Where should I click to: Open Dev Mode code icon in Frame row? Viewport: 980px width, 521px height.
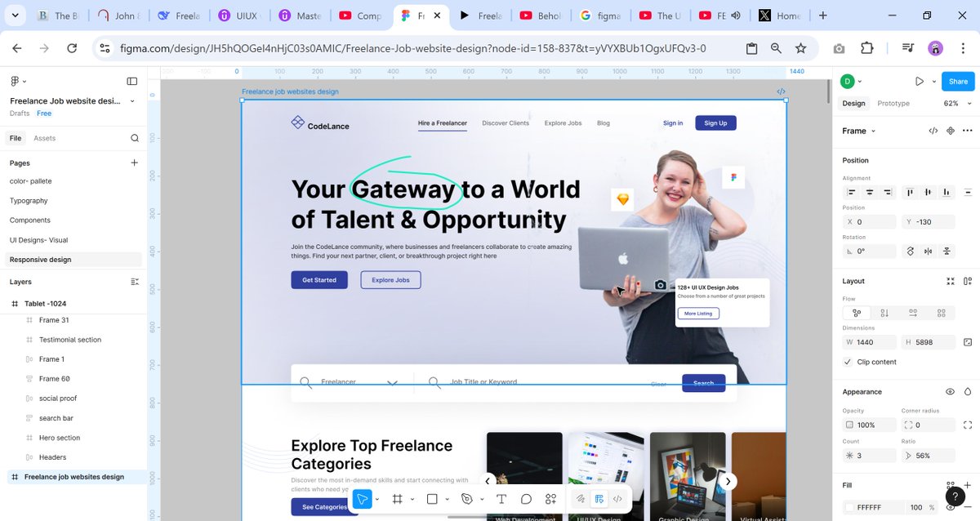[933, 131]
